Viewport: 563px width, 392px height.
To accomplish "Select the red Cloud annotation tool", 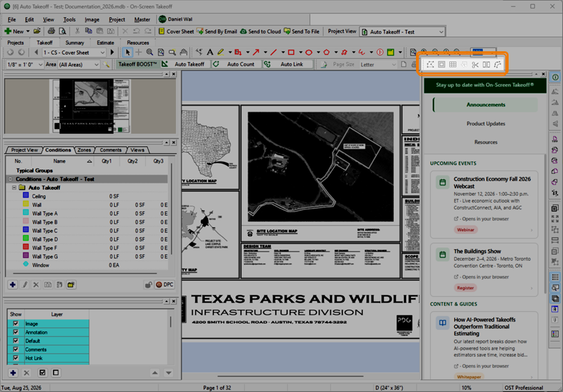I will pyautogui.click(x=344, y=53).
